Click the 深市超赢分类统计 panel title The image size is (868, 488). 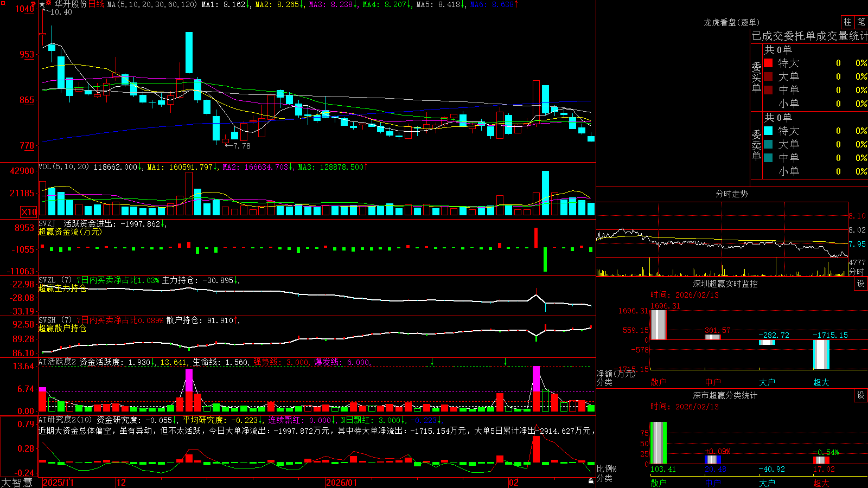point(725,395)
